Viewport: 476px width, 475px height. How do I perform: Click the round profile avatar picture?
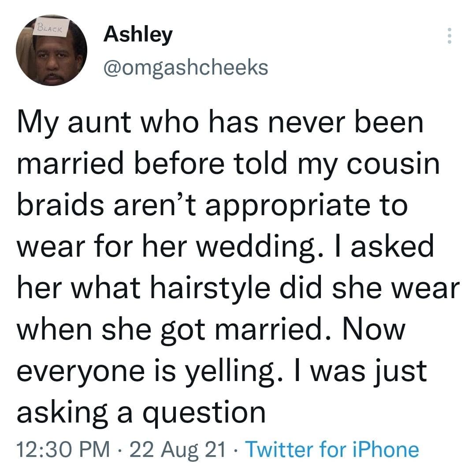[51, 52]
